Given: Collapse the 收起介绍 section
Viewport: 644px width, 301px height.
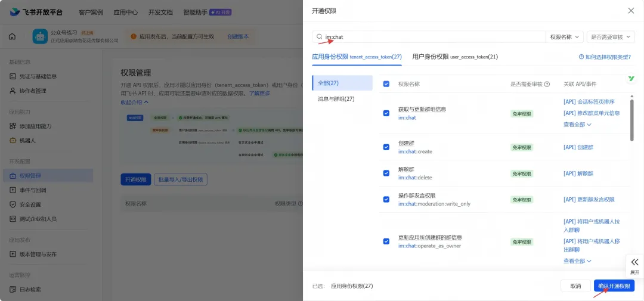Looking at the screenshot, I should (134, 102).
